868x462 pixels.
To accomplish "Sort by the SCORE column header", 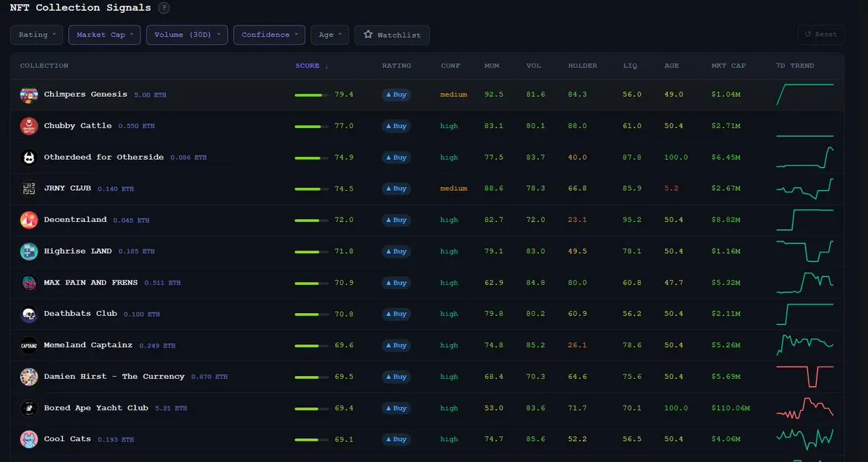I will pyautogui.click(x=312, y=66).
